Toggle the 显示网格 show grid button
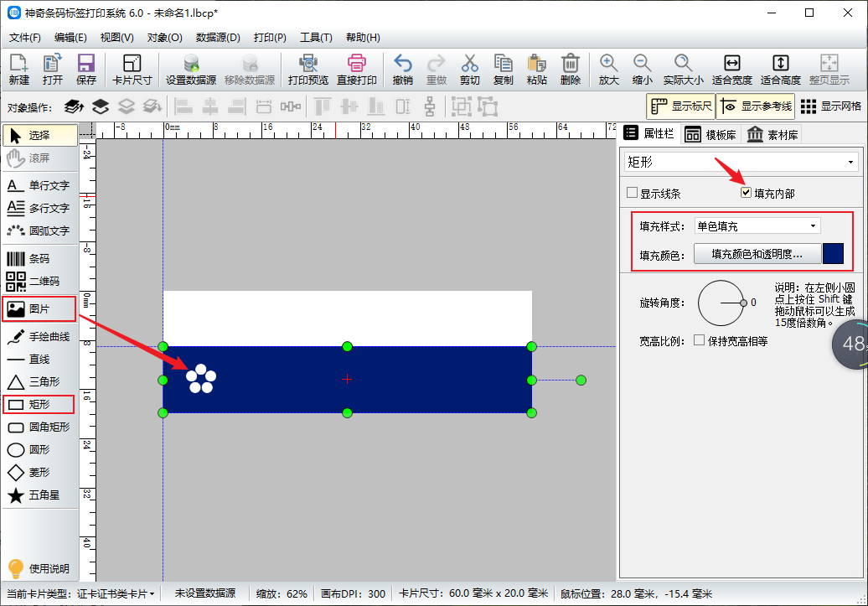This screenshot has width=868, height=606. click(831, 106)
